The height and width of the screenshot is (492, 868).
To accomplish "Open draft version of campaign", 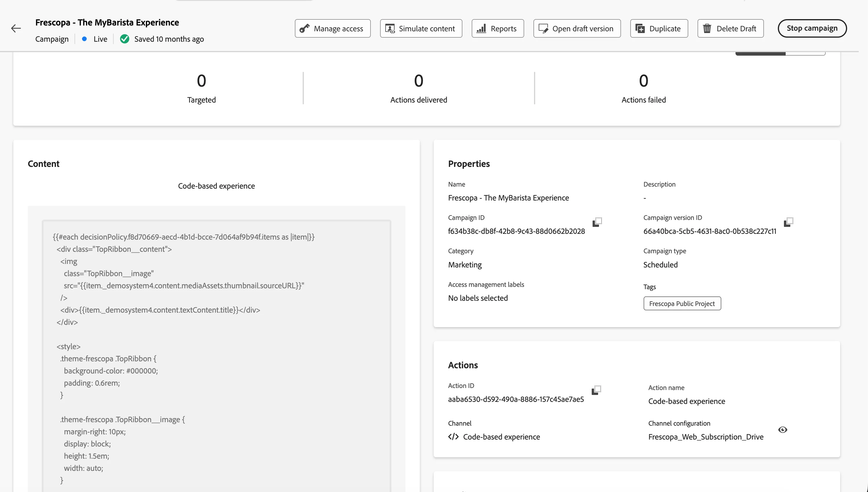I will [577, 28].
